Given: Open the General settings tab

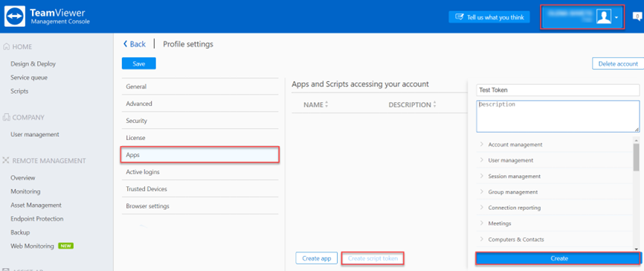Looking at the screenshot, I should point(200,87).
